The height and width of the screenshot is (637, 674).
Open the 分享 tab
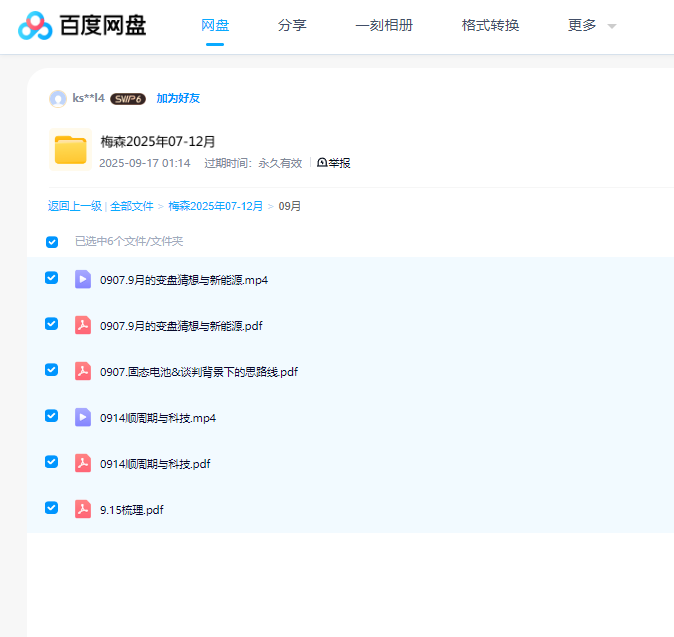click(x=292, y=25)
